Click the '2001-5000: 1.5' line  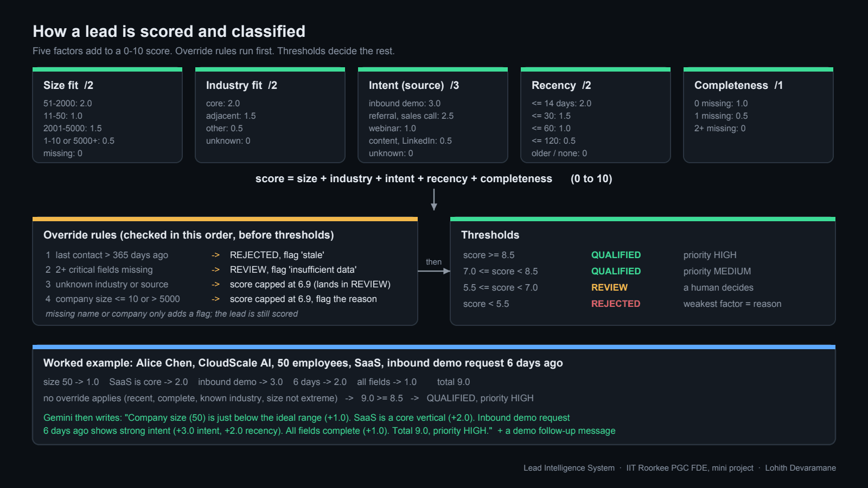tap(73, 128)
